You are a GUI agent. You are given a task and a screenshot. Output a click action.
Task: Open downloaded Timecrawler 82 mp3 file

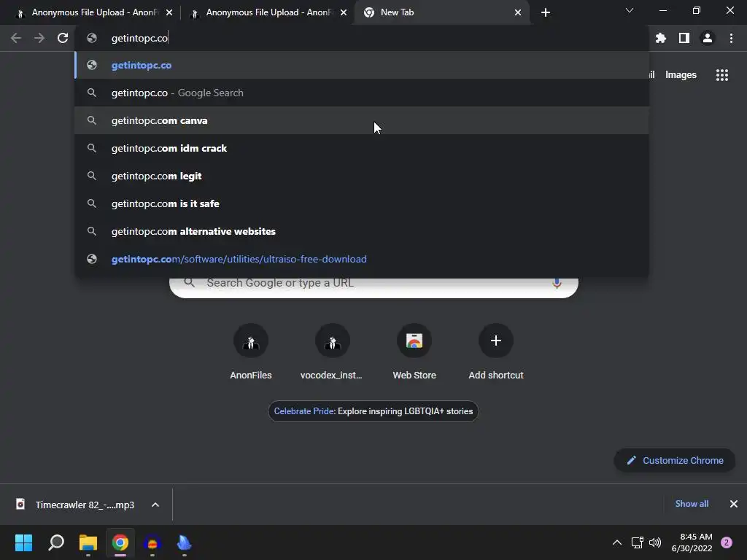click(x=76, y=505)
